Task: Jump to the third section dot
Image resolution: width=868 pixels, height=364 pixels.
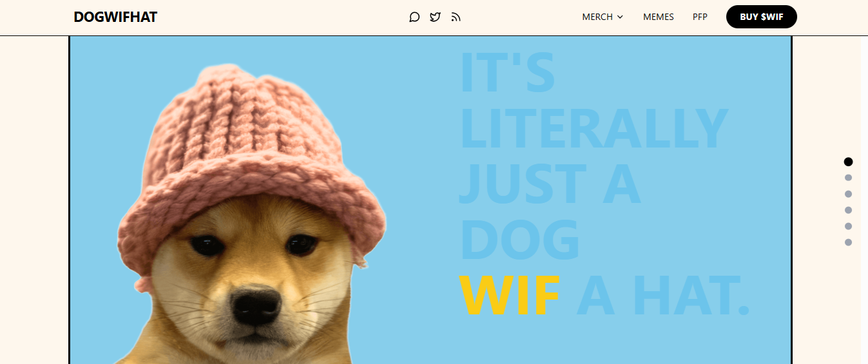Action: (848, 194)
